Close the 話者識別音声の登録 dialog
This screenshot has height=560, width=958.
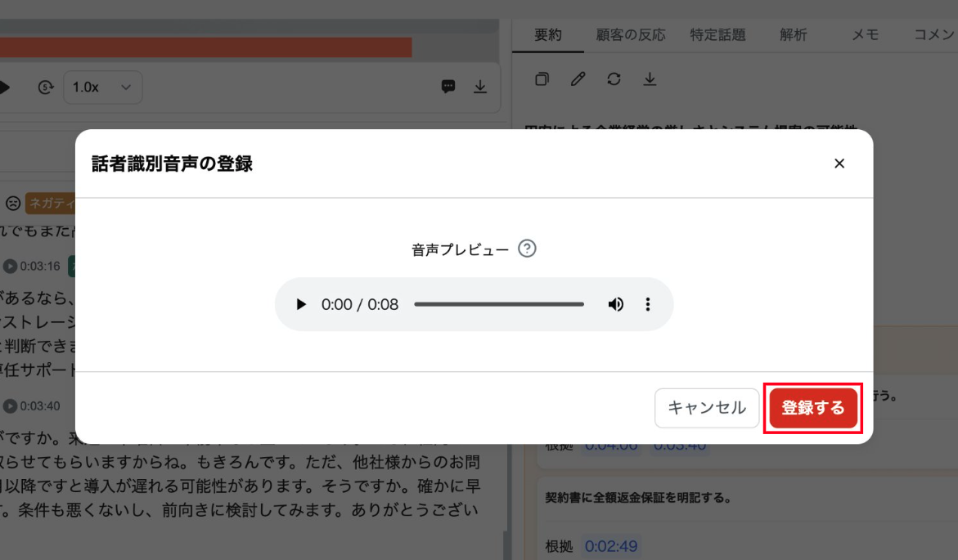click(839, 164)
